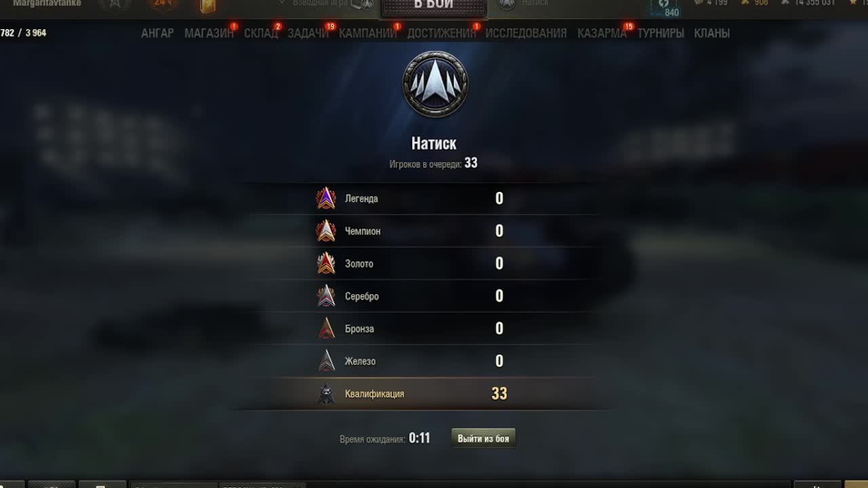The width and height of the screenshot is (868, 488).
Task: Go to the КАМПАНИИ tab
Action: [x=368, y=33]
